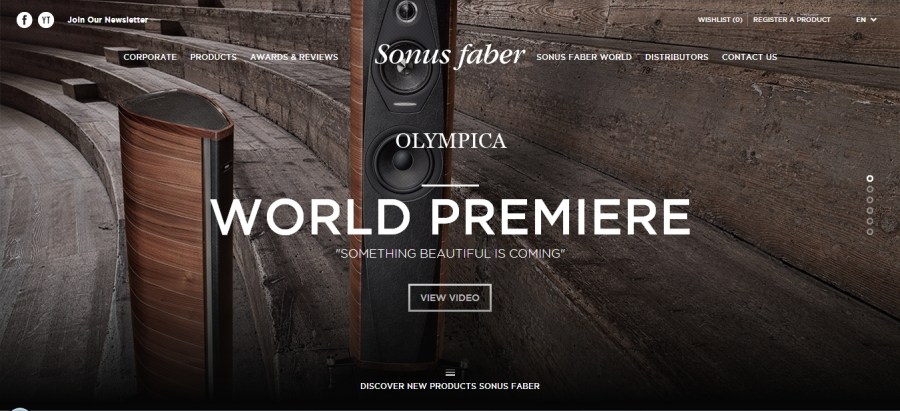Select the fifth slide indicator dot

870,221
